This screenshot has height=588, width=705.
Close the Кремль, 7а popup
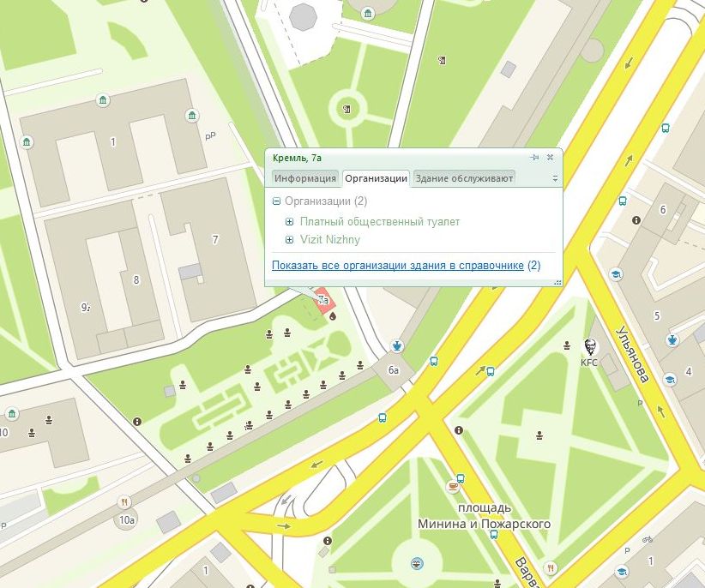pos(551,158)
